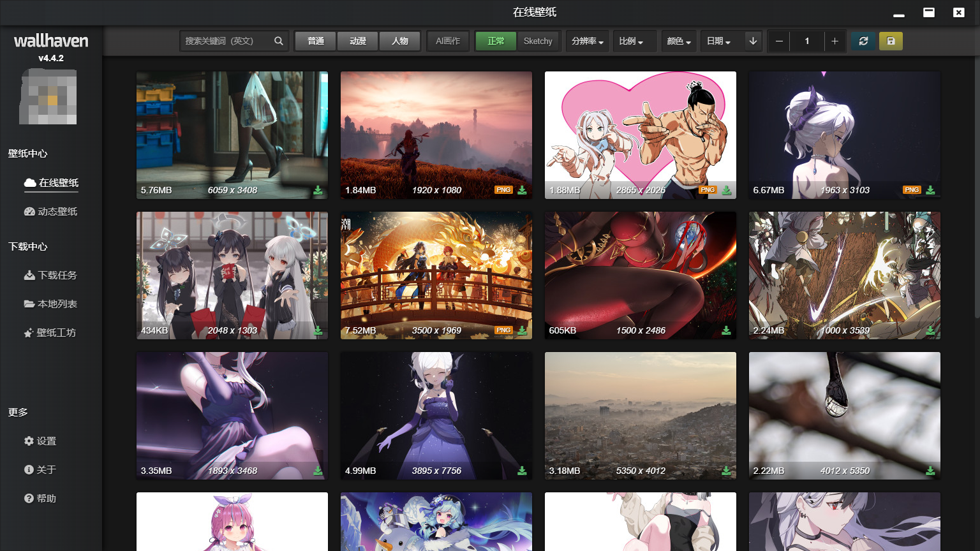Open 关于 in the sidebar
980x551 pixels.
(40, 469)
